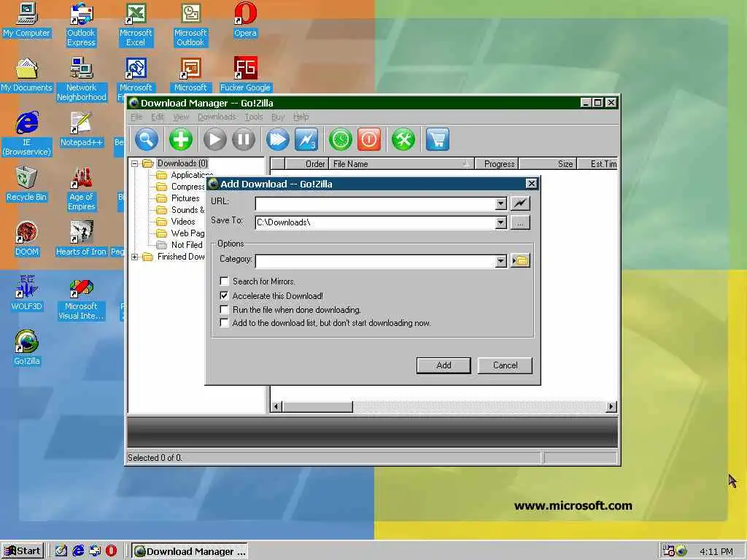Screen dimensions: 747x560
Task: Expand the Finished Downloads tree node
Action: pos(135,257)
